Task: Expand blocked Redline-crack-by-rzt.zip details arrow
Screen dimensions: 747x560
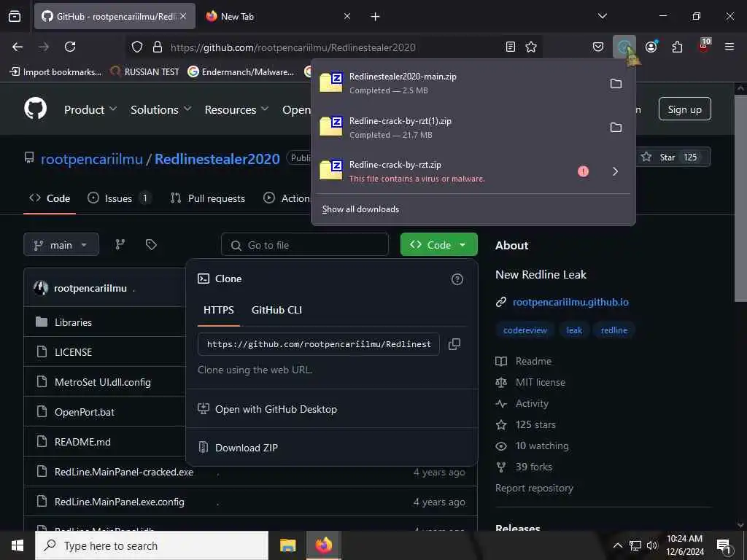Action: [x=615, y=171]
